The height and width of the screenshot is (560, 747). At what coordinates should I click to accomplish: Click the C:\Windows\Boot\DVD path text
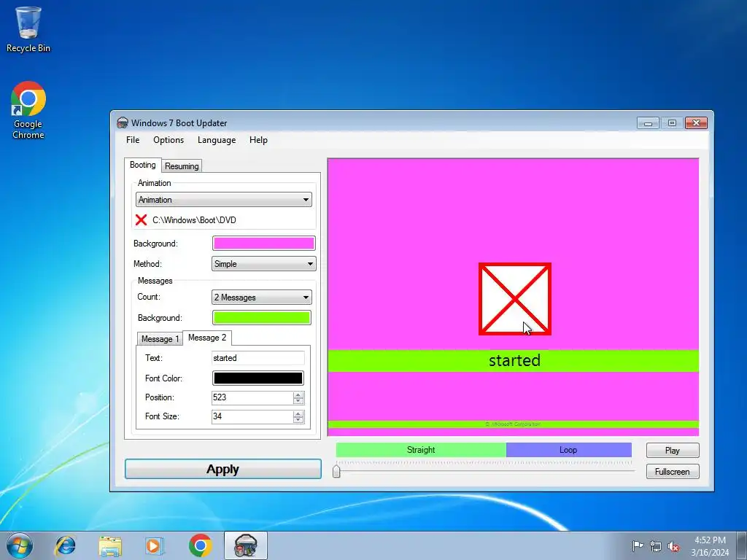(x=194, y=220)
